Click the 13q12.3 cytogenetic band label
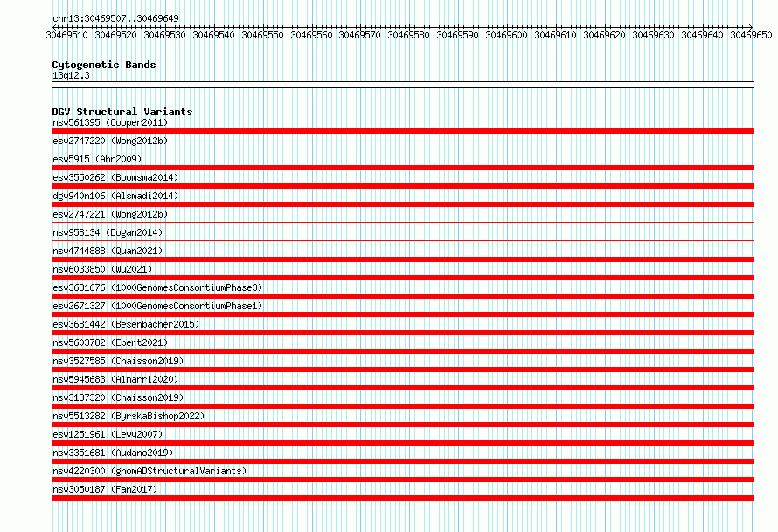This screenshot has height=532, width=778. tap(71, 75)
